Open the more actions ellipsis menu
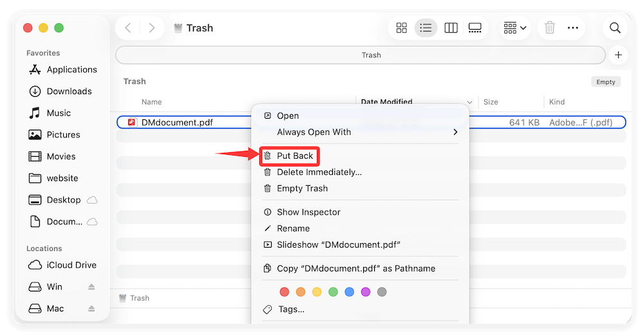 tap(573, 28)
